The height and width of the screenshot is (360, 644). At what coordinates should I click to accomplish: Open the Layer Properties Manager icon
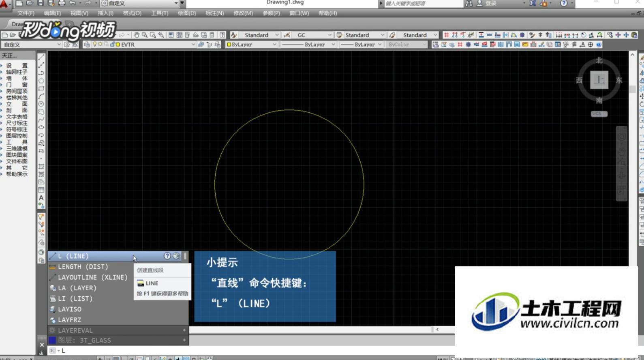pyautogui.click(x=87, y=45)
